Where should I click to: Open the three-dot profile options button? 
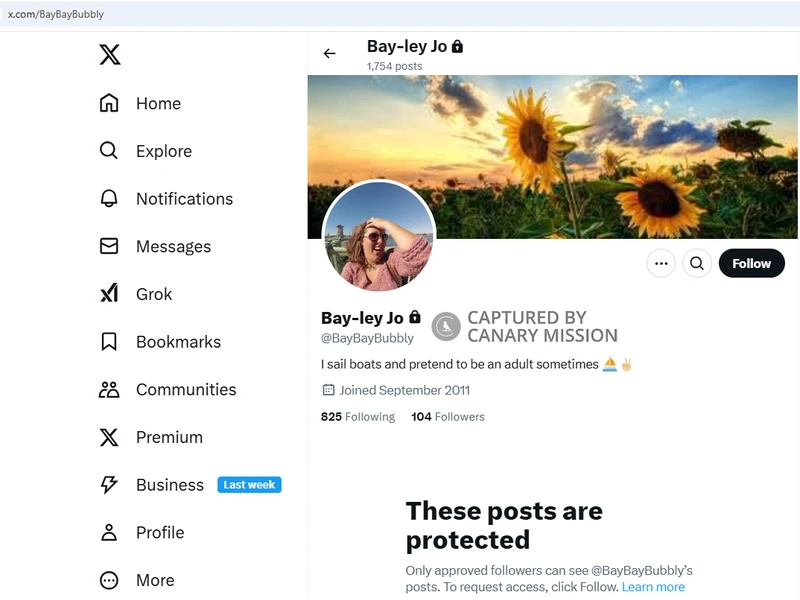coord(661,263)
